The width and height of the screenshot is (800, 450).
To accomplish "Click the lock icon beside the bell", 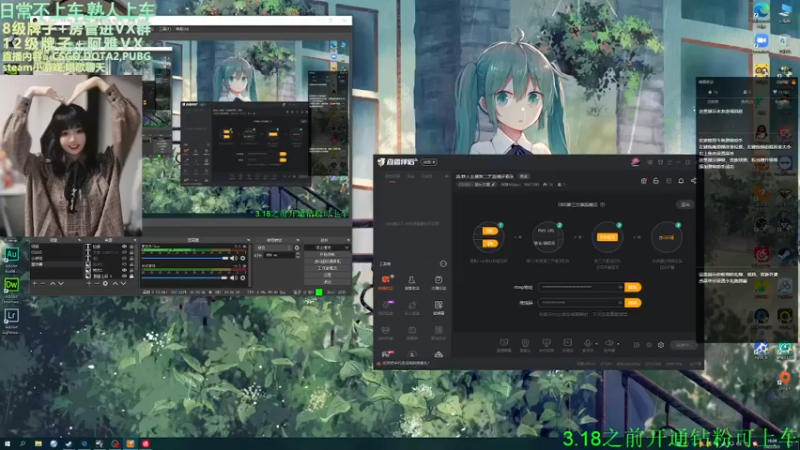I will click(656, 181).
